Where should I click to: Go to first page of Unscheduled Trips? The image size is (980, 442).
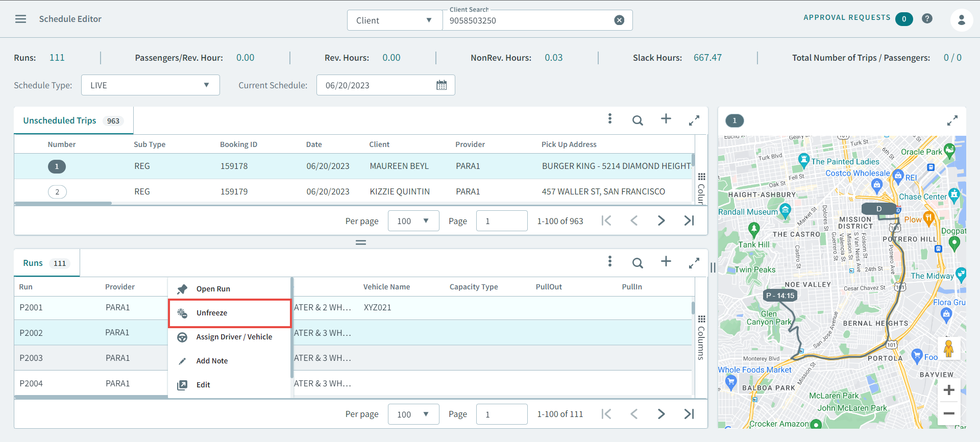pos(606,220)
